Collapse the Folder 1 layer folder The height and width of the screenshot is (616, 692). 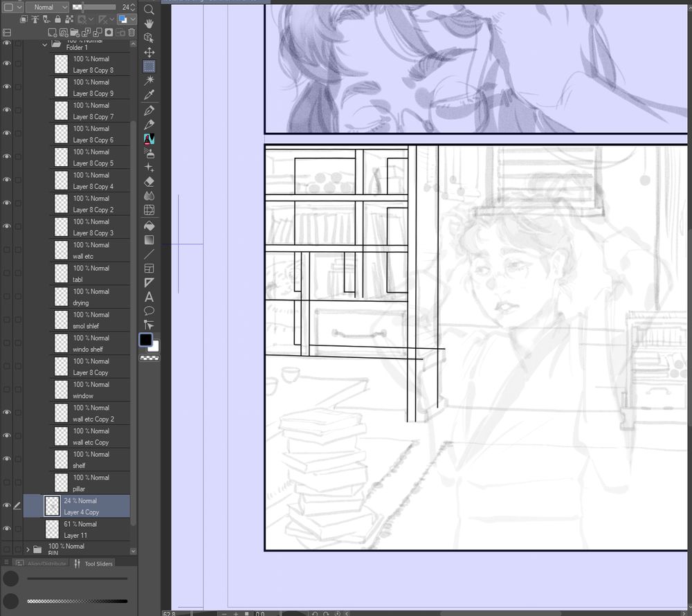click(44, 44)
